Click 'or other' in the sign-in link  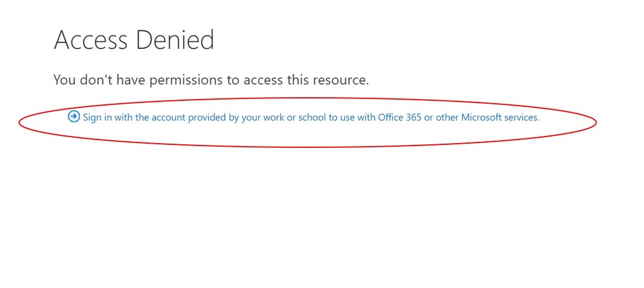tap(441, 117)
